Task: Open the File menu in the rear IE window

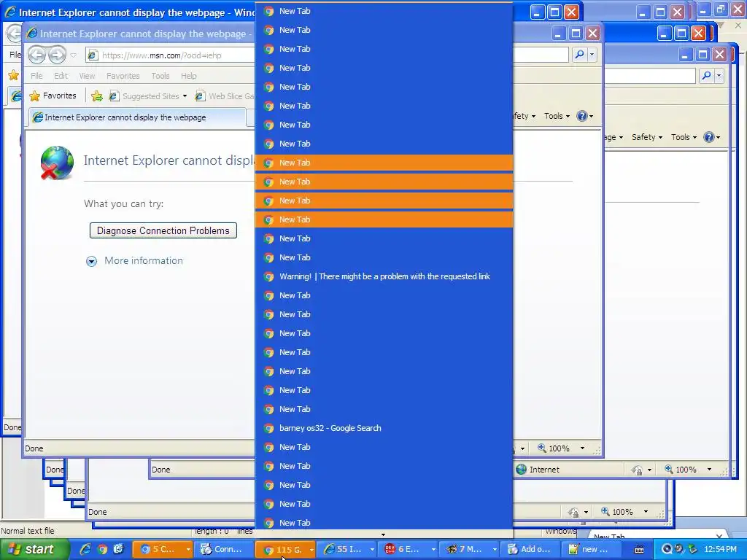Action: (x=15, y=55)
